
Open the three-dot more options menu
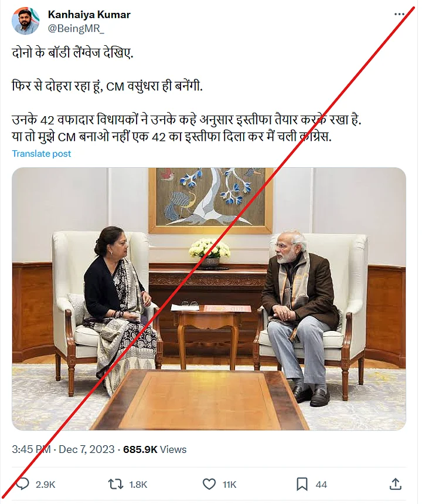click(x=399, y=14)
